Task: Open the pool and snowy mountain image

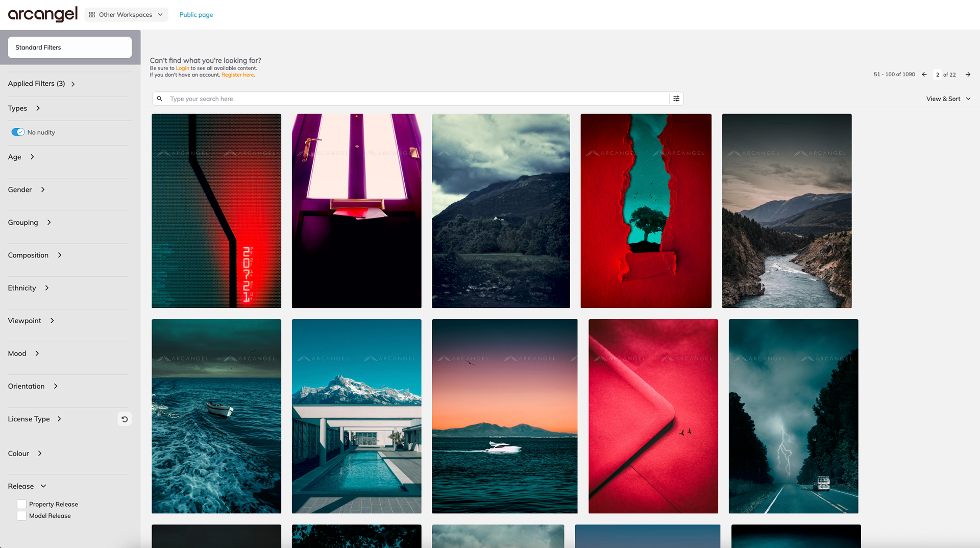Action: (357, 416)
